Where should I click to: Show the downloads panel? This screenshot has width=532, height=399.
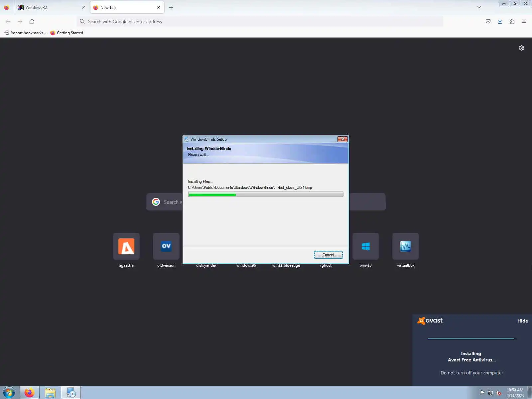[x=500, y=22]
